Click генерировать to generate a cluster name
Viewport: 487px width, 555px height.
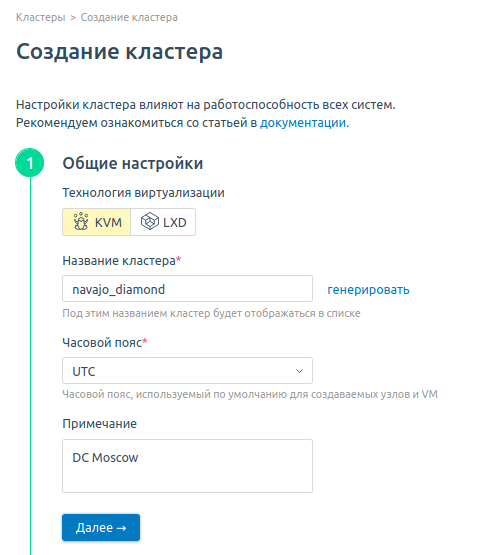tap(368, 290)
